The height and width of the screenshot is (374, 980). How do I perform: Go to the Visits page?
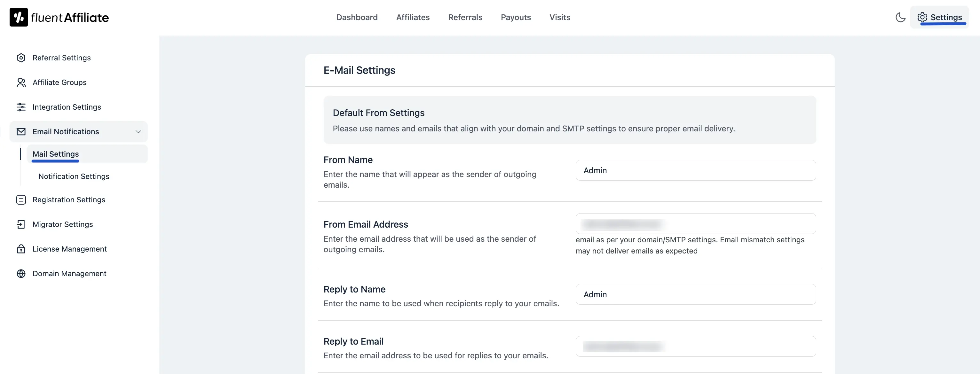click(560, 17)
